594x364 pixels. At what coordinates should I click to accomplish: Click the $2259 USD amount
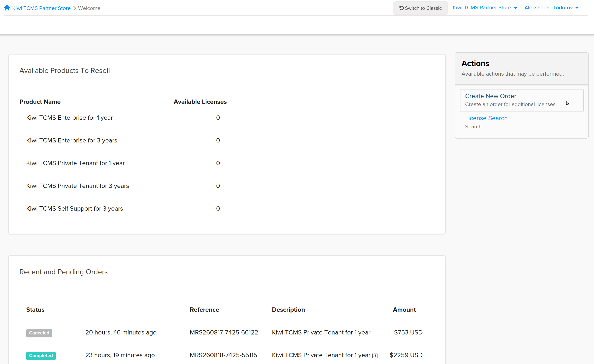tap(406, 355)
